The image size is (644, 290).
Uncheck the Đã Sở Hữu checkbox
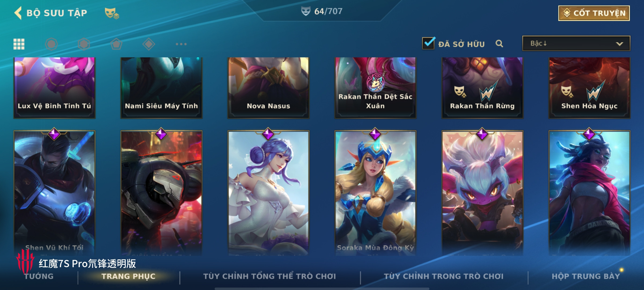(x=428, y=43)
